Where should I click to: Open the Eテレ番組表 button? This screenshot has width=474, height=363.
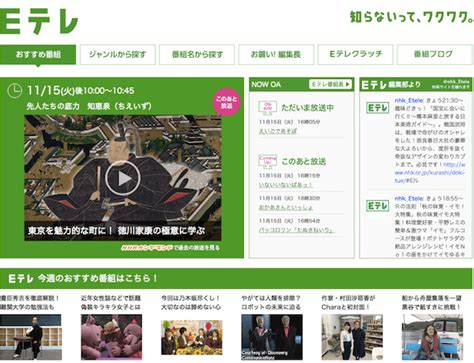click(x=330, y=84)
